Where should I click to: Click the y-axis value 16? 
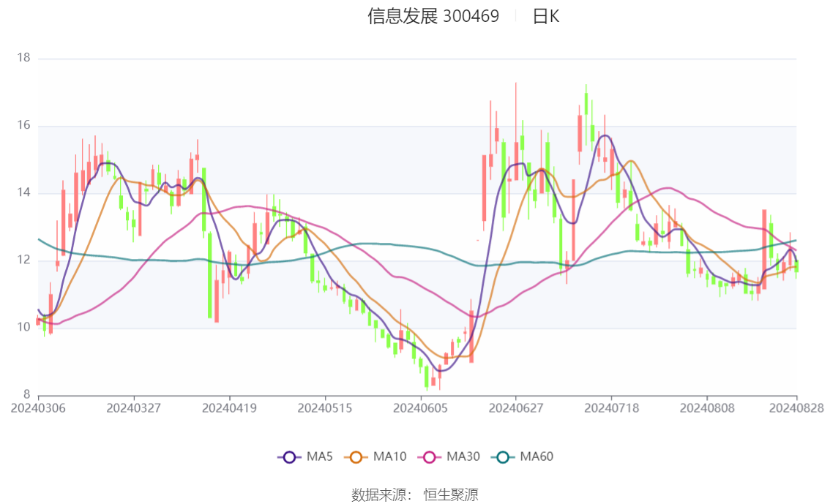tap(24, 125)
